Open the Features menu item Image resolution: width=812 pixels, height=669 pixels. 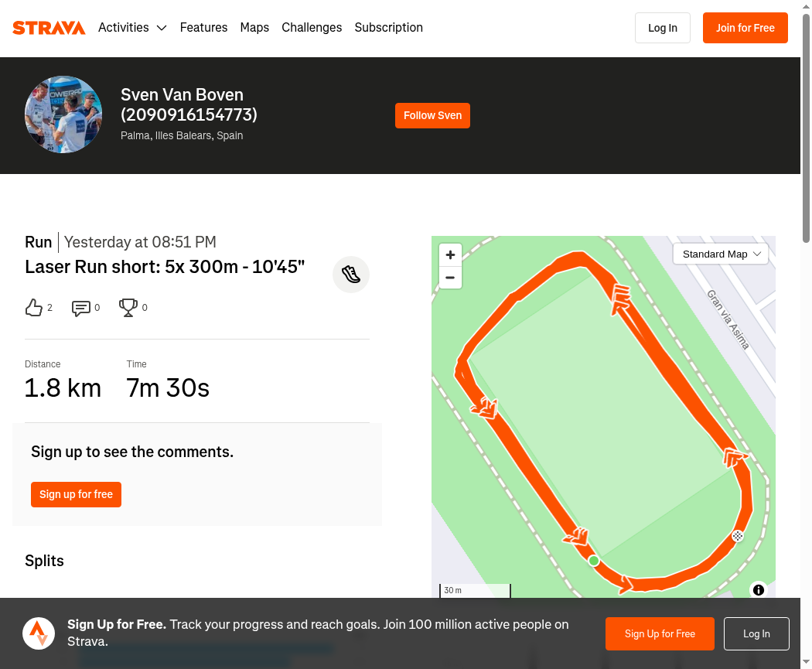click(x=203, y=27)
